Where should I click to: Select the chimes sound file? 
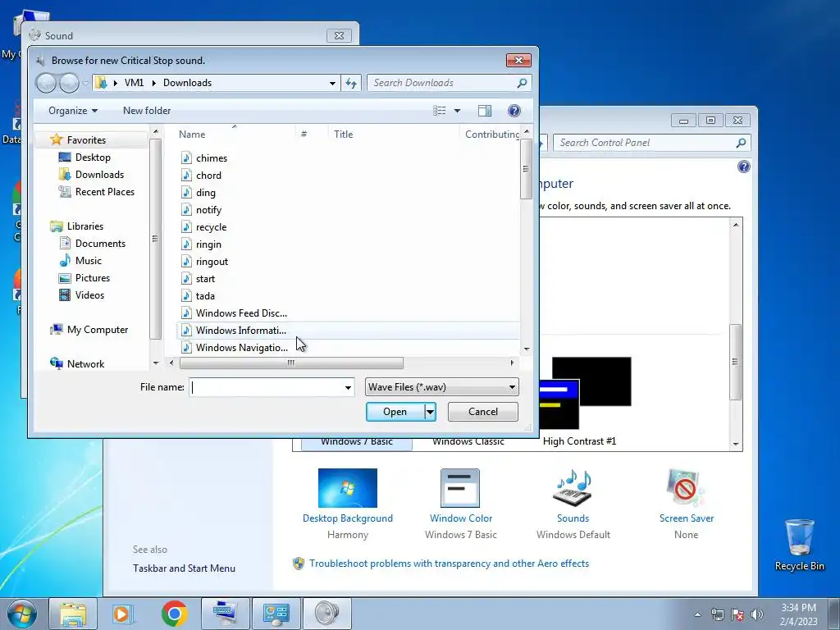click(211, 158)
